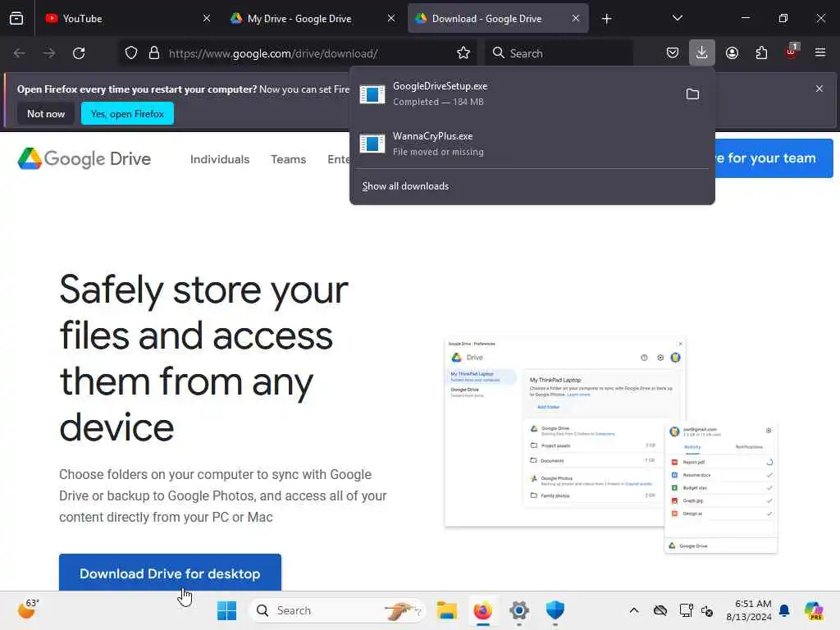840x630 pixels.
Task: Select the WannaCryPlus.exe download entry
Action: (x=532, y=144)
